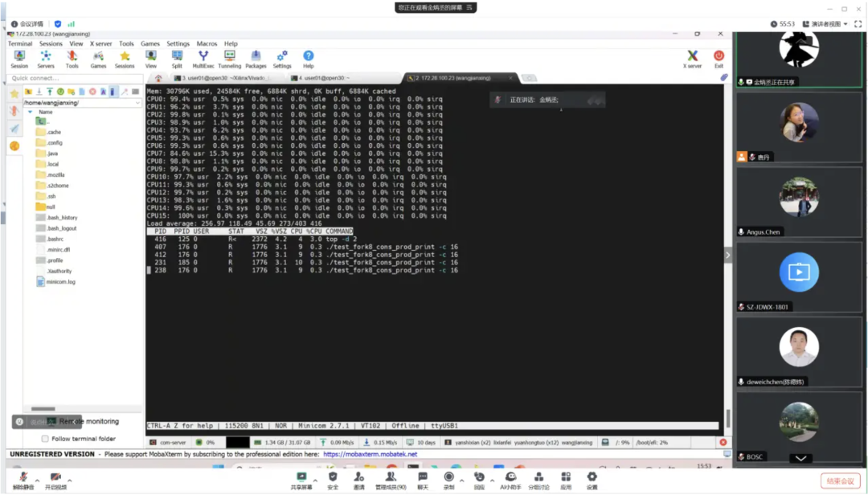Expand more participants with chevron below BOSC
Image resolution: width=868 pixels, height=495 pixels.
(x=799, y=458)
